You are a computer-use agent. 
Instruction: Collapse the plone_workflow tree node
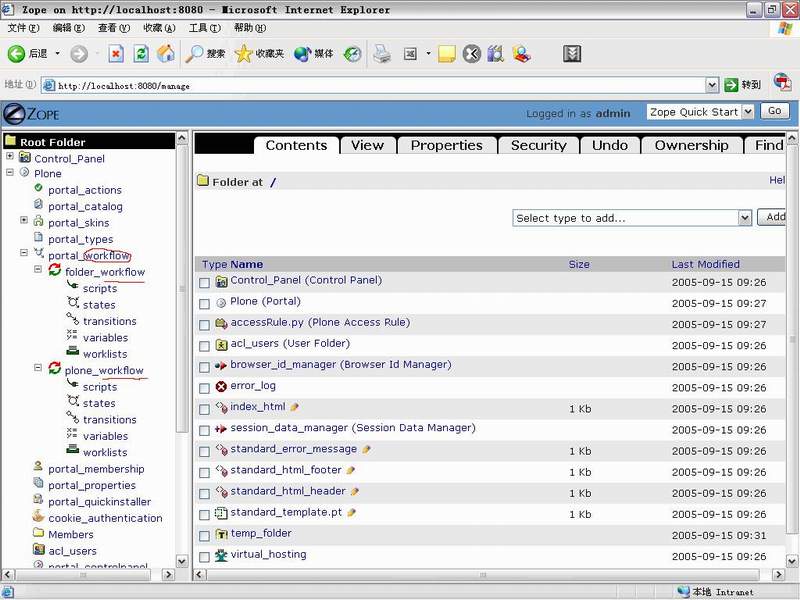pos(38,367)
